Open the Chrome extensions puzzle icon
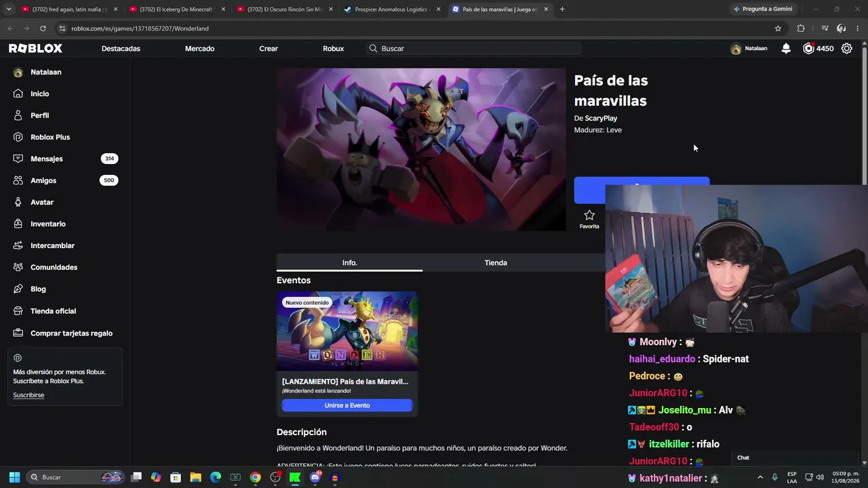This screenshot has width=868, height=488. [x=801, y=28]
